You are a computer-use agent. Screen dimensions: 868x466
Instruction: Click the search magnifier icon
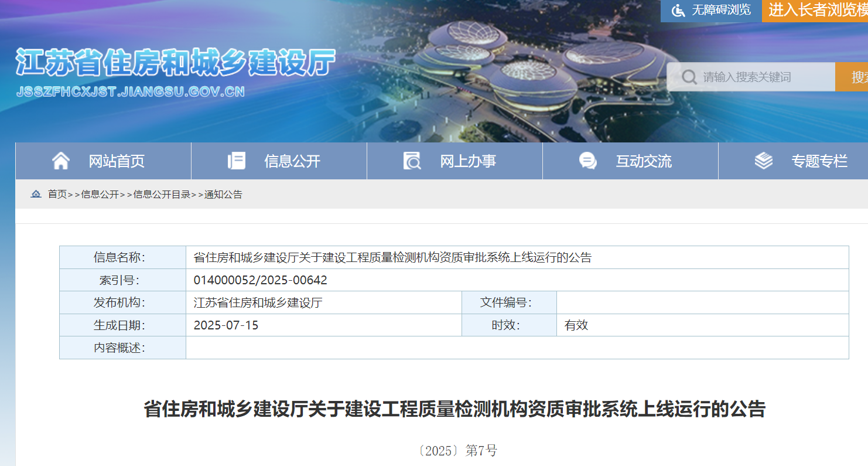click(689, 77)
